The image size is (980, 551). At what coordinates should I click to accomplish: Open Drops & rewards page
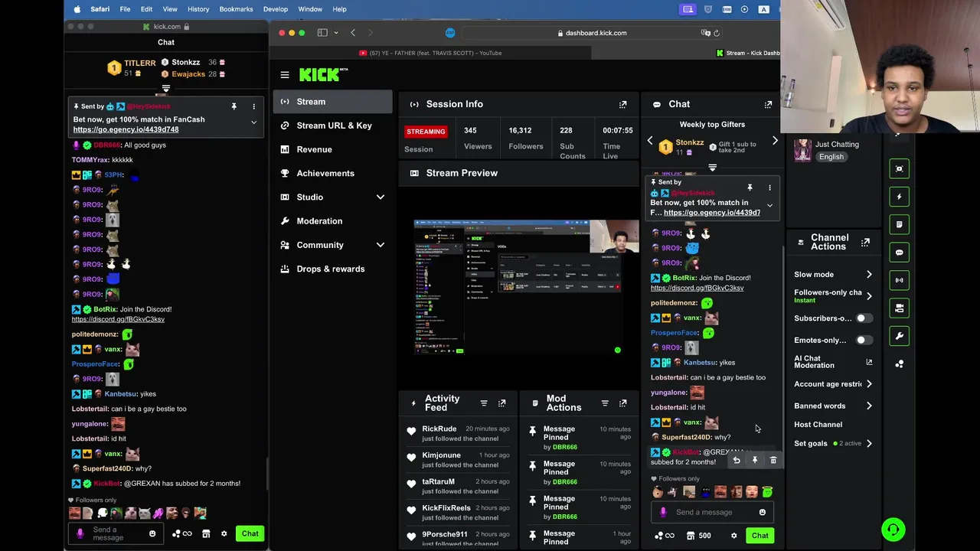point(332,269)
